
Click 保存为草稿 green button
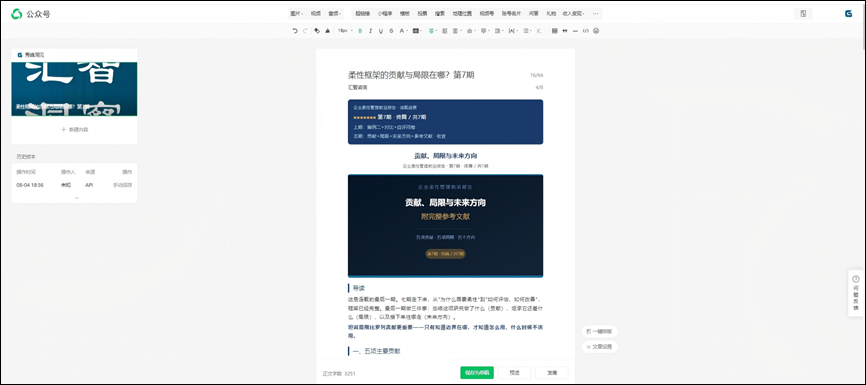477,373
